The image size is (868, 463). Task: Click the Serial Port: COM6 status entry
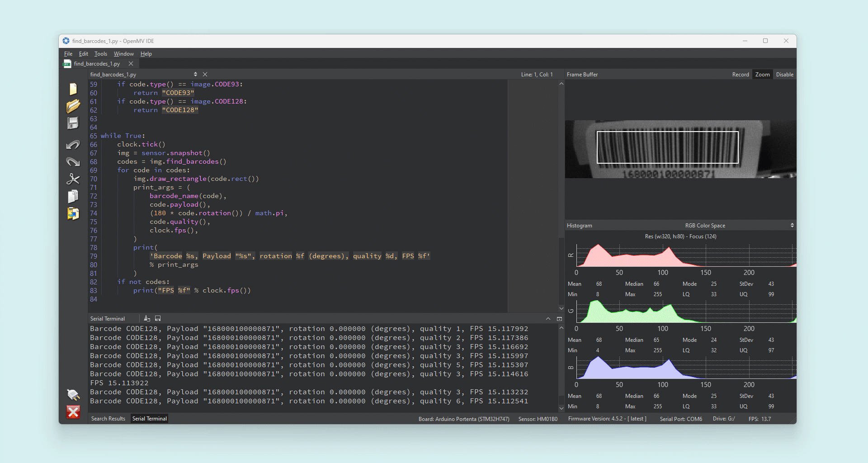[x=681, y=419]
